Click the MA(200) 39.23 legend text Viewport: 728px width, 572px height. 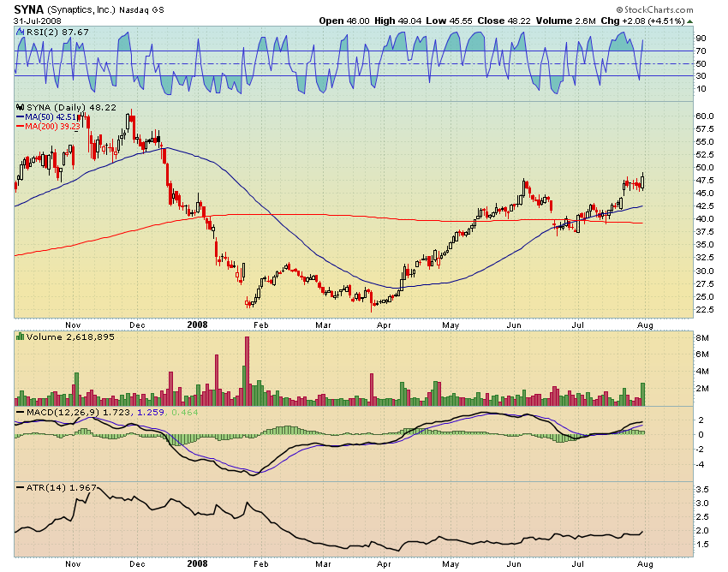(x=52, y=126)
